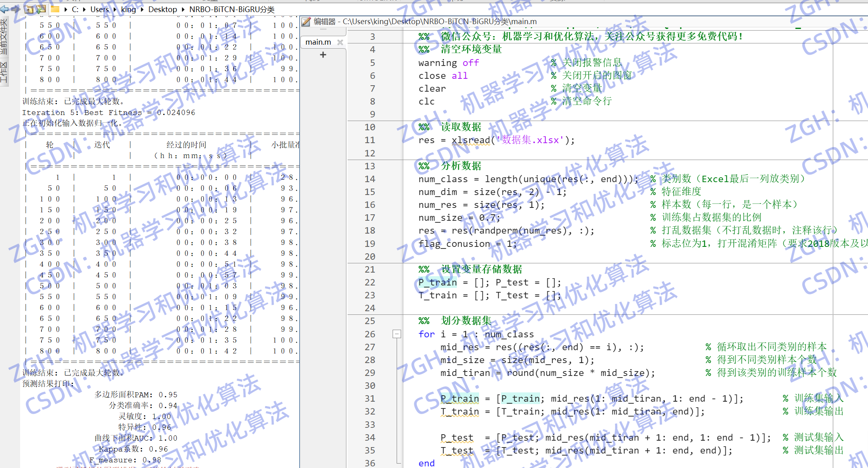Click the editor pencil icon in the title bar
The width and height of the screenshot is (868, 468).
[306, 22]
